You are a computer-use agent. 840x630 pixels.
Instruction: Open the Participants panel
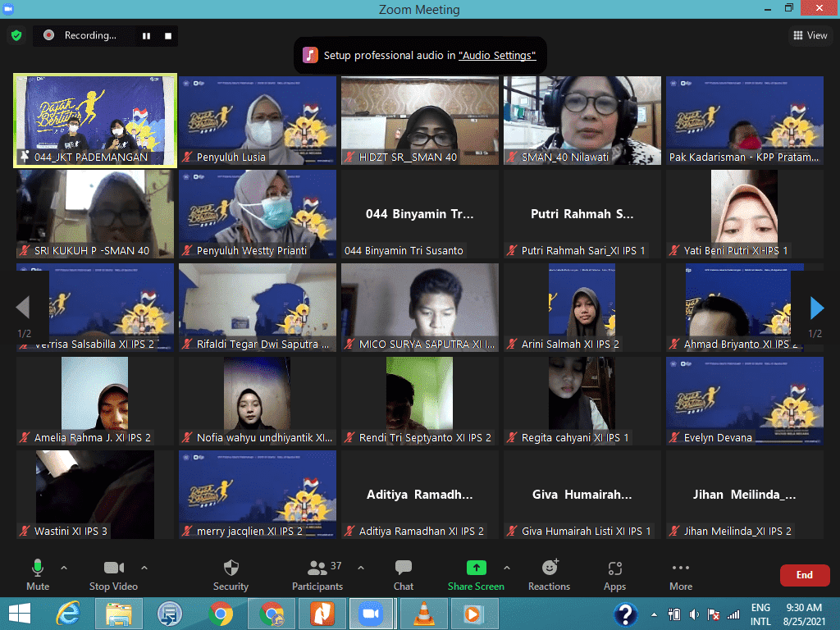coord(317,568)
